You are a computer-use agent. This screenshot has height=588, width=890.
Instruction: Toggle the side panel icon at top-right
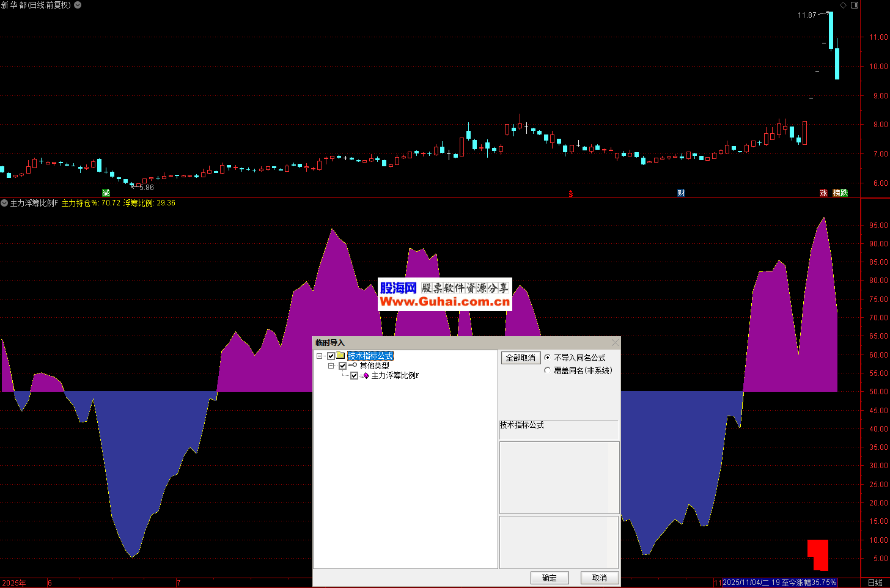855,5
